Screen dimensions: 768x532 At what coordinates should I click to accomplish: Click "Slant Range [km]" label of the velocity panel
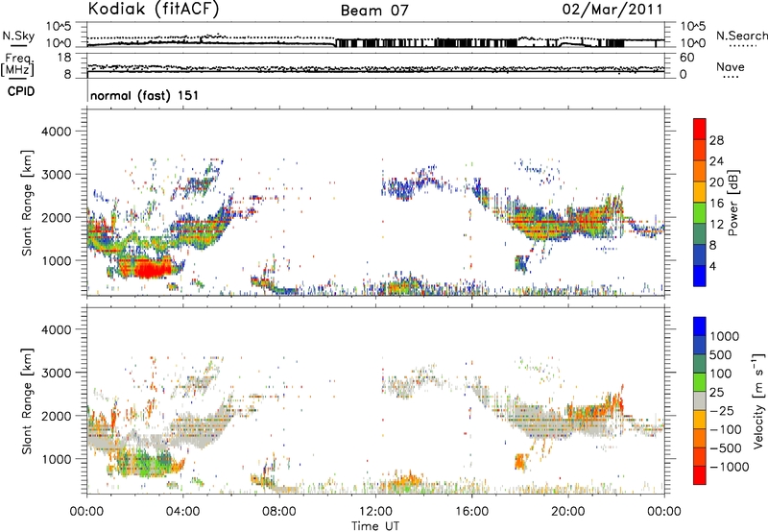pyautogui.click(x=27, y=400)
